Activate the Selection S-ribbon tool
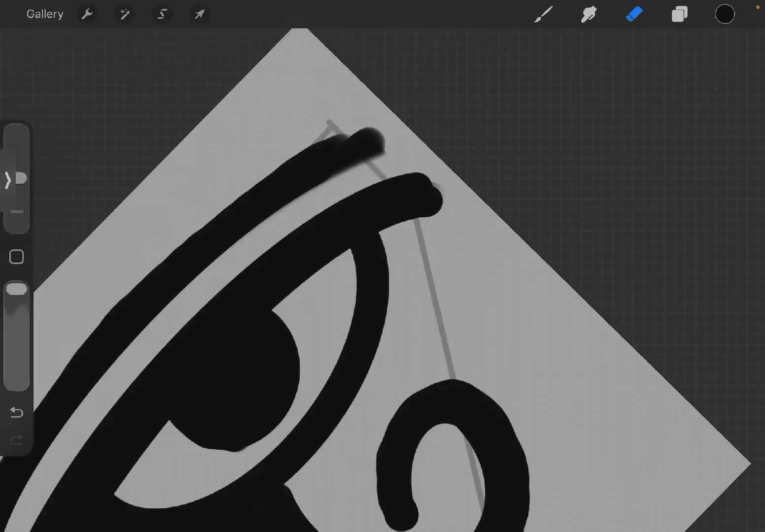The width and height of the screenshot is (765, 532). click(x=162, y=14)
